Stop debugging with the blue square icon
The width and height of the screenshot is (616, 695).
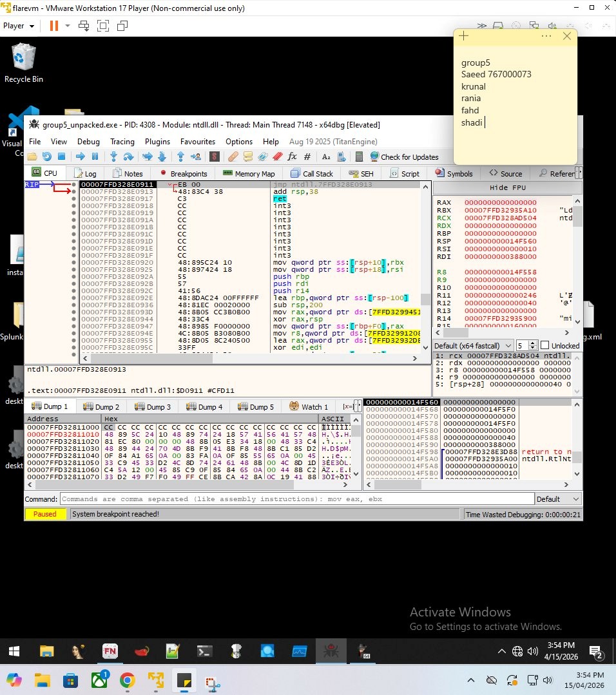[x=62, y=157]
